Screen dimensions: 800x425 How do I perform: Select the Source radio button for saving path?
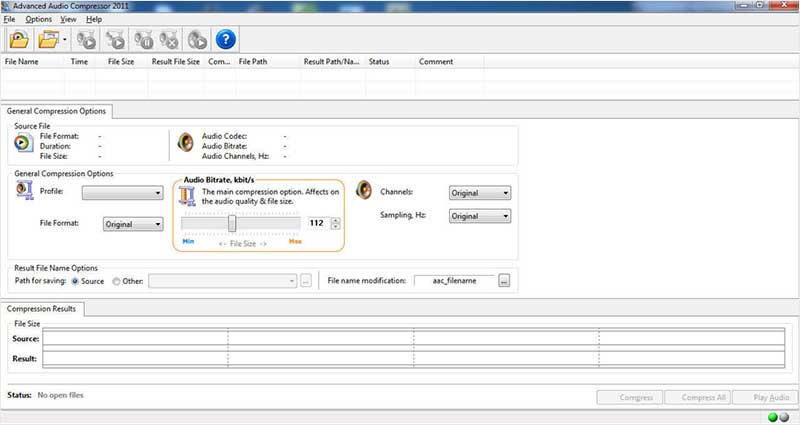click(74, 281)
